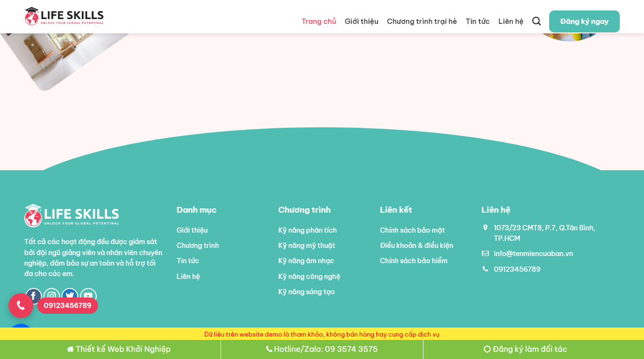The image size is (644, 359).
Task: Click the yellow demo notice text bar
Action: (322, 334)
